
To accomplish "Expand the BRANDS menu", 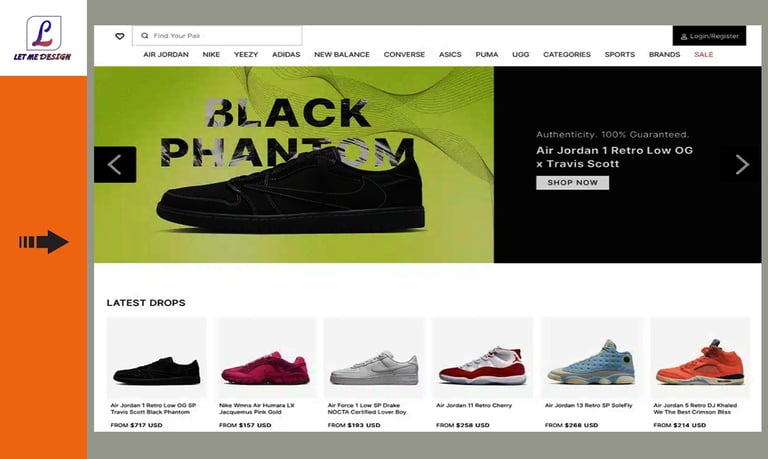I will [664, 54].
